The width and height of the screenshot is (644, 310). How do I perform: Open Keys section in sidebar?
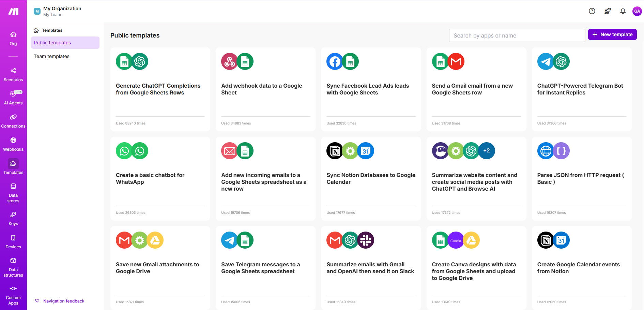click(13, 218)
